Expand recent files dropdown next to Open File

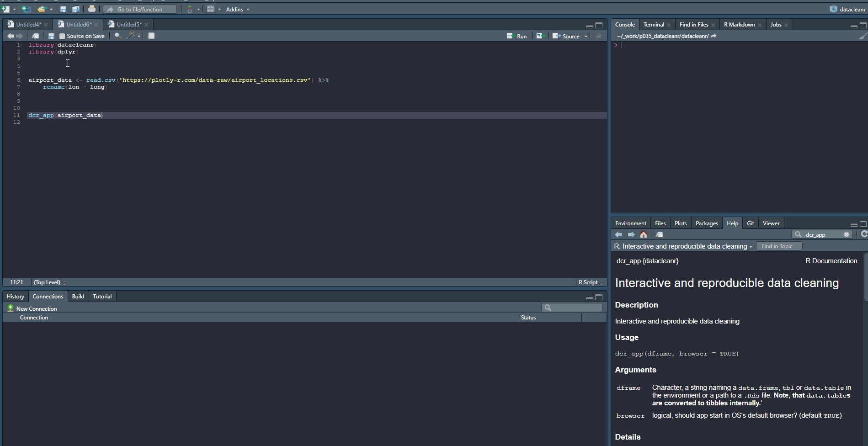tap(51, 10)
